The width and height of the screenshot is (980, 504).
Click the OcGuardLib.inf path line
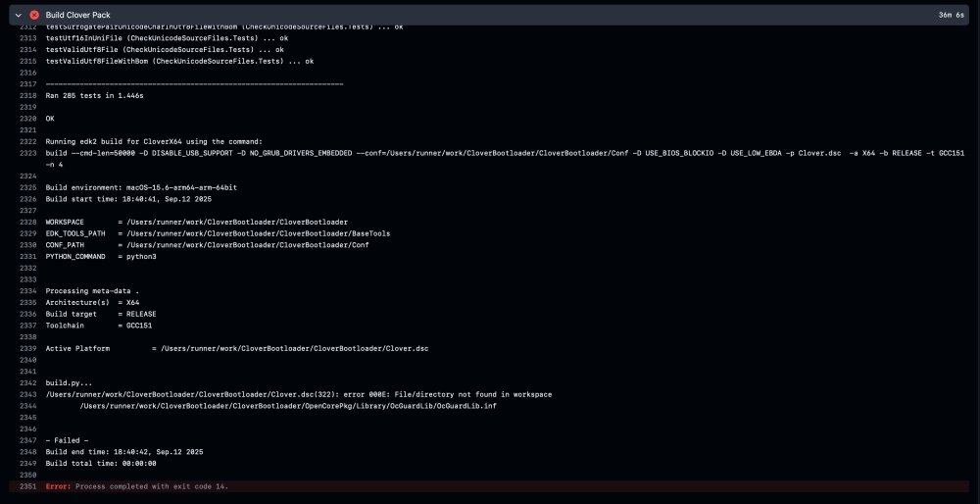click(x=288, y=406)
